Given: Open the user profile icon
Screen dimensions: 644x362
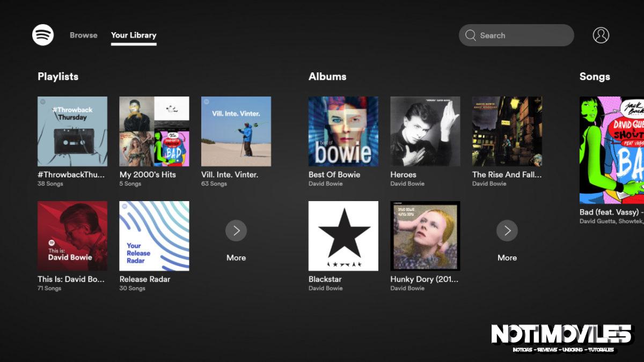Looking at the screenshot, I should pyautogui.click(x=601, y=35).
